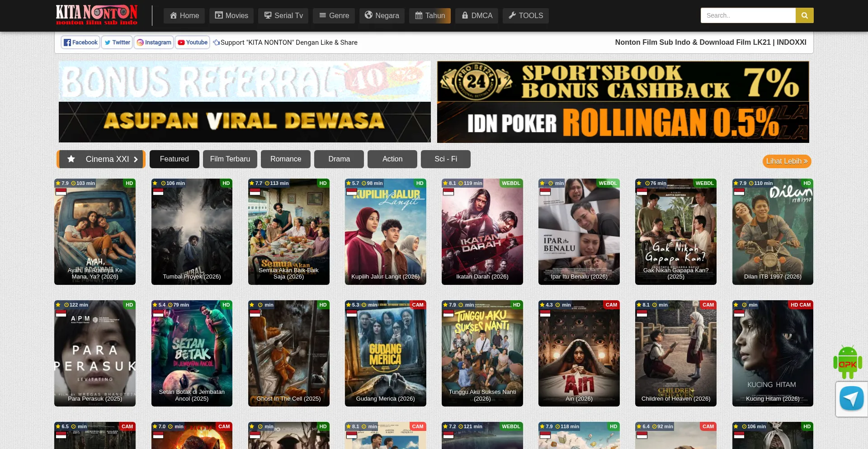868x449 pixels.
Task: Click the search magnifier button
Action: click(x=805, y=15)
